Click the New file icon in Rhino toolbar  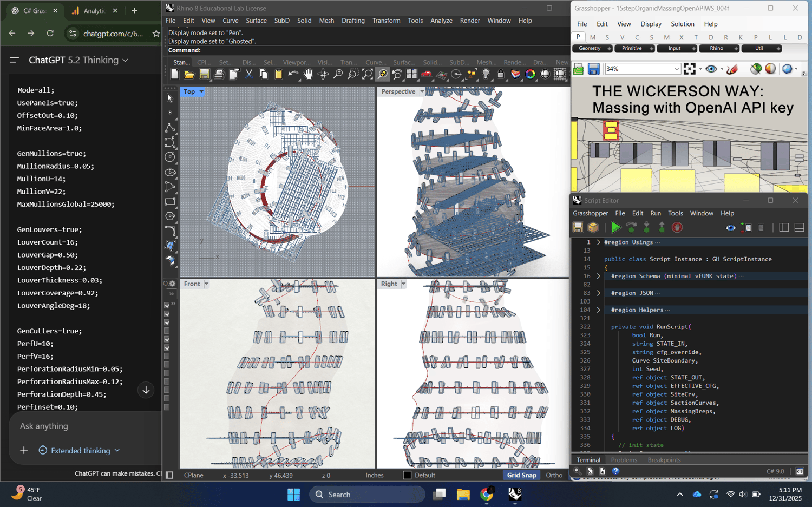pyautogui.click(x=174, y=75)
